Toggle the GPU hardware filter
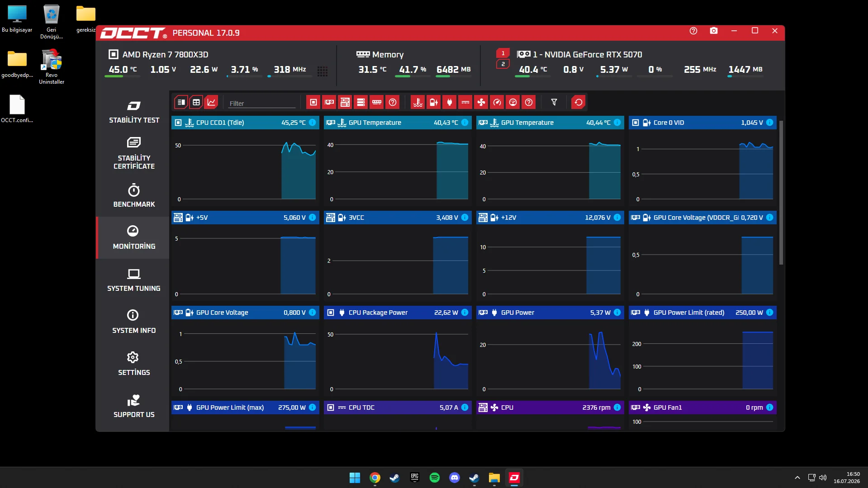 (329, 102)
